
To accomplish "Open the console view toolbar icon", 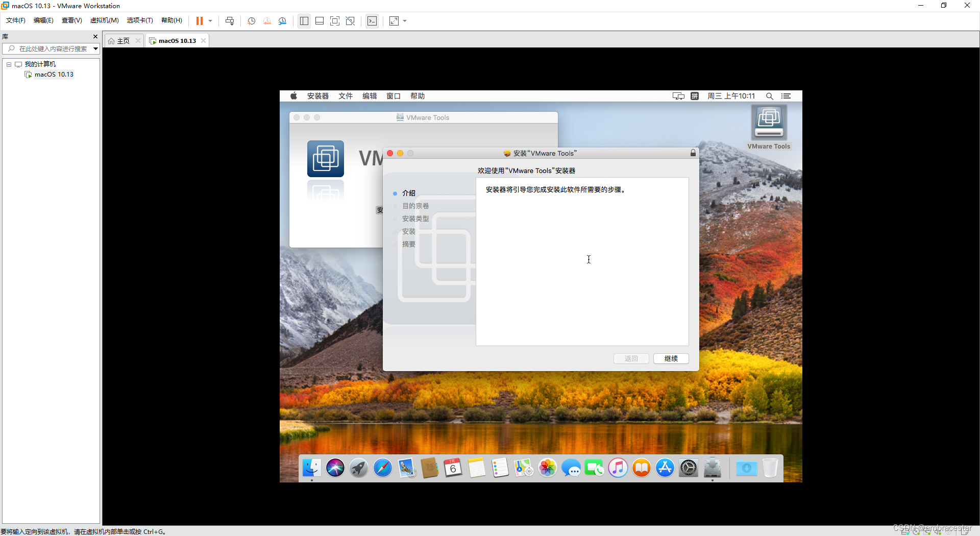I will (x=372, y=21).
